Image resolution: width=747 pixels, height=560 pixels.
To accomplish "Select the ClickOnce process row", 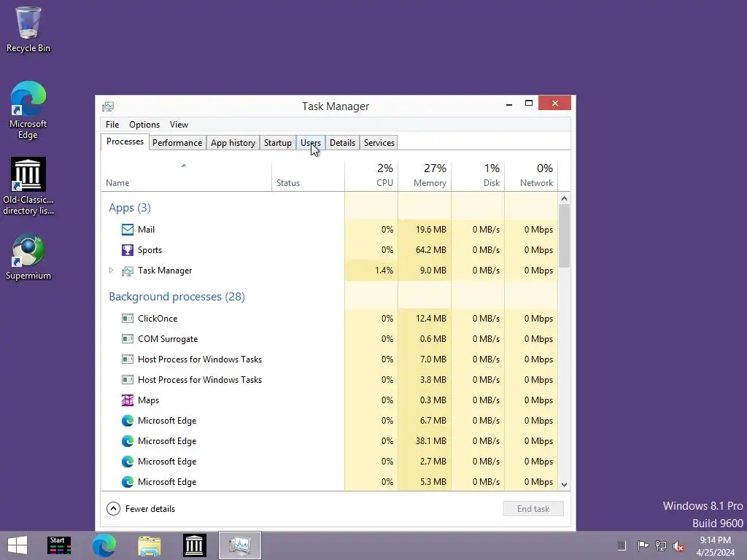I will [329, 319].
